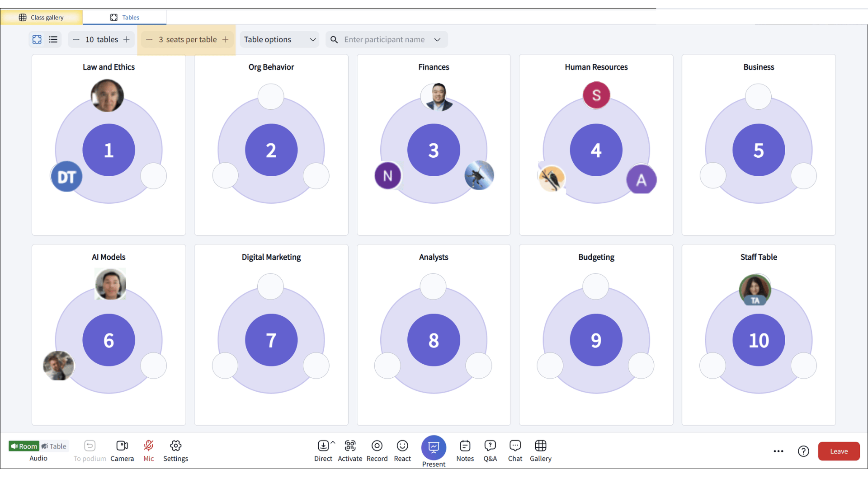The image size is (868, 488).
Task: Reduce seats per table with minus
Action: tap(149, 39)
